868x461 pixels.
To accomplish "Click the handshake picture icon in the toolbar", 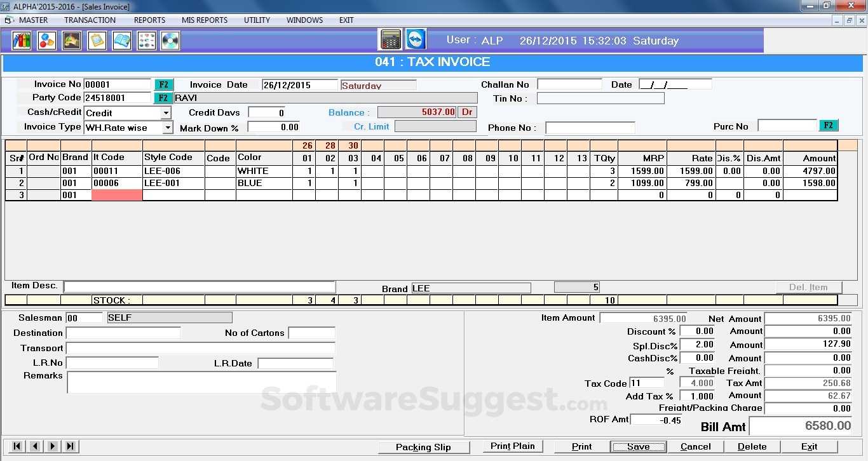I will [71, 40].
